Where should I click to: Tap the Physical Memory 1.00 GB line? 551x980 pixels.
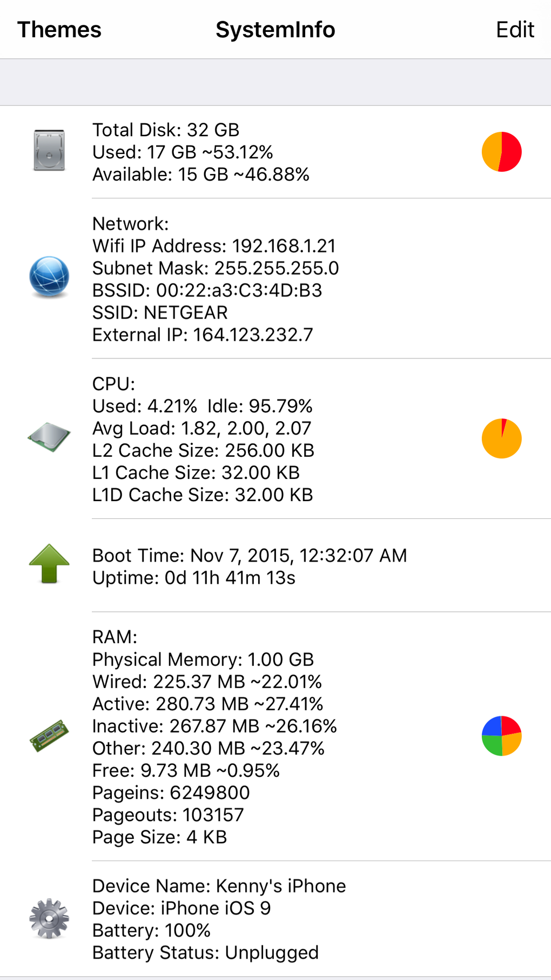click(x=203, y=659)
